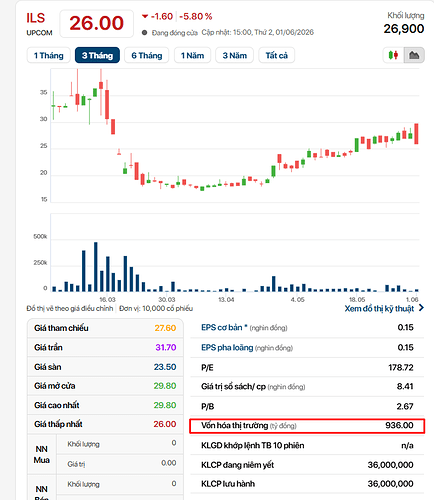Click the market closed status dot

coord(144,33)
